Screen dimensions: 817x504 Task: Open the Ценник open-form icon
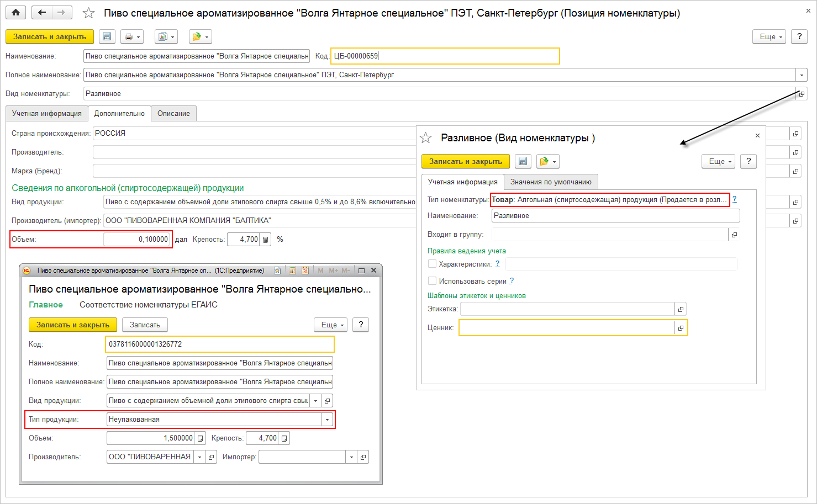coord(681,328)
